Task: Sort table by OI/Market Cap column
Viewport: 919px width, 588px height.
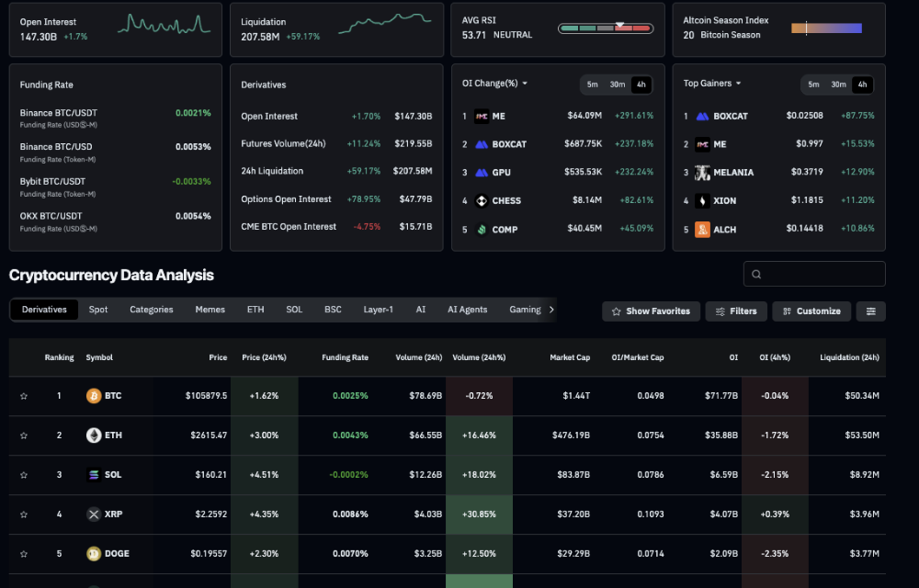Action: point(638,357)
